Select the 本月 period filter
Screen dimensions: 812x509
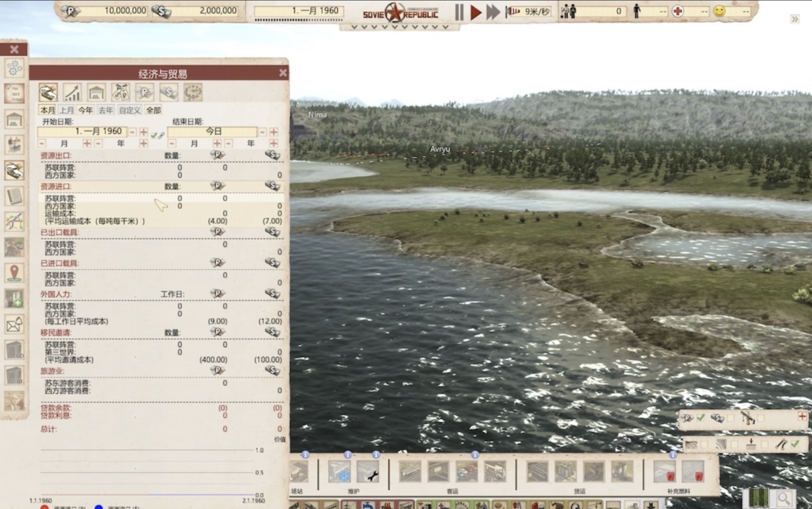(48, 110)
